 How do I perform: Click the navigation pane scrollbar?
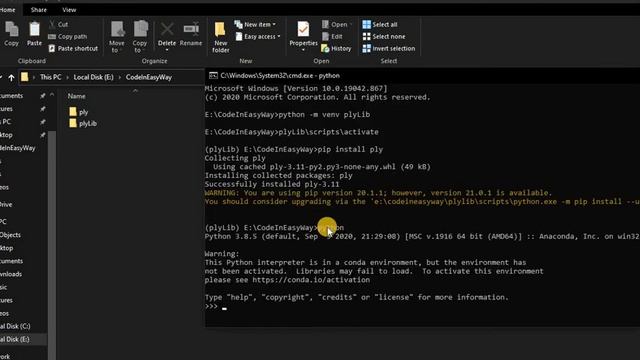(x=52, y=245)
